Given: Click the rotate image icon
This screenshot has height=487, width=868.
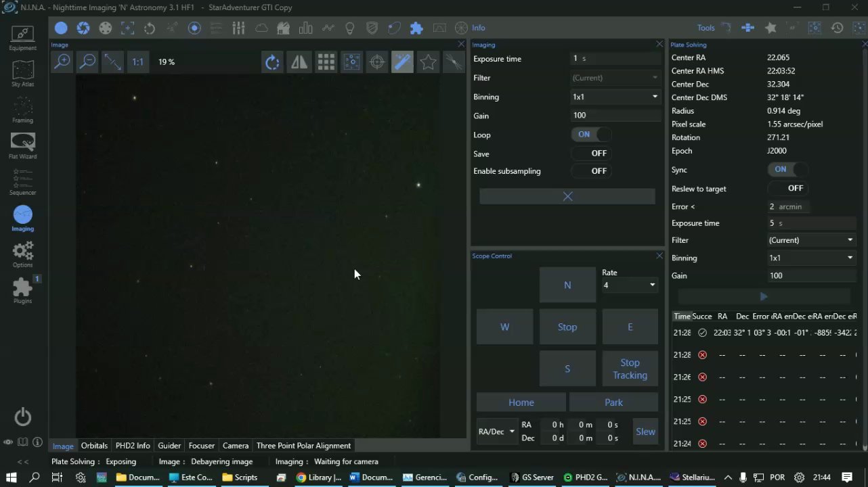Looking at the screenshot, I should click(x=272, y=62).
